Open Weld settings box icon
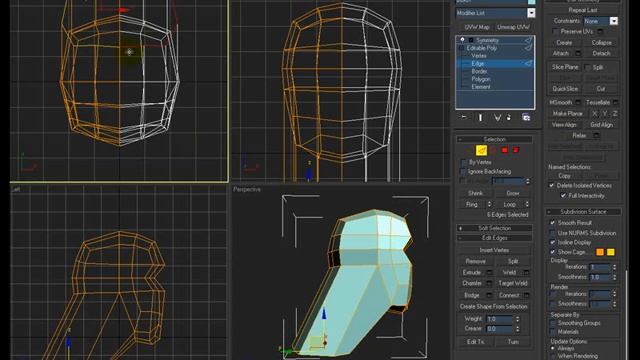 pyautogui.click(x=526, y=273)
